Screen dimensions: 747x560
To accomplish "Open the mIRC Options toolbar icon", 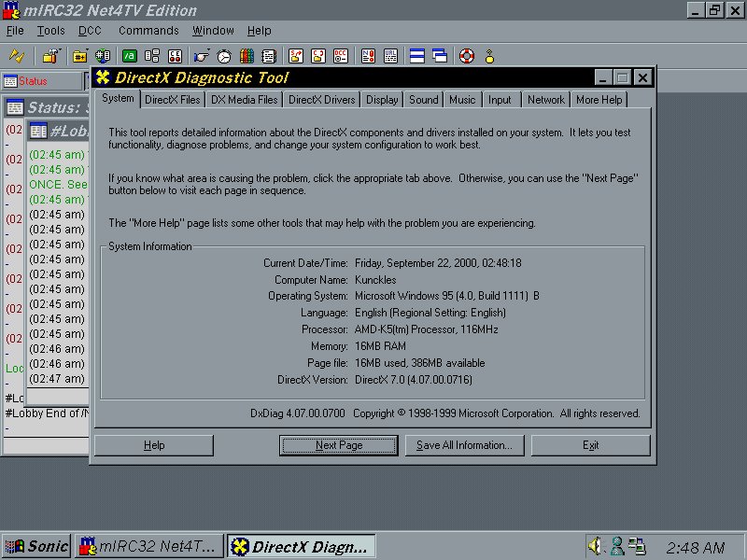I will 43,56.
